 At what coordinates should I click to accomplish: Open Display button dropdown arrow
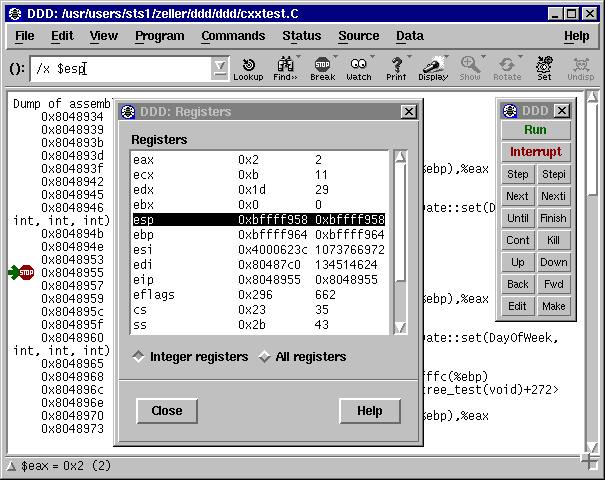point(446,57)
